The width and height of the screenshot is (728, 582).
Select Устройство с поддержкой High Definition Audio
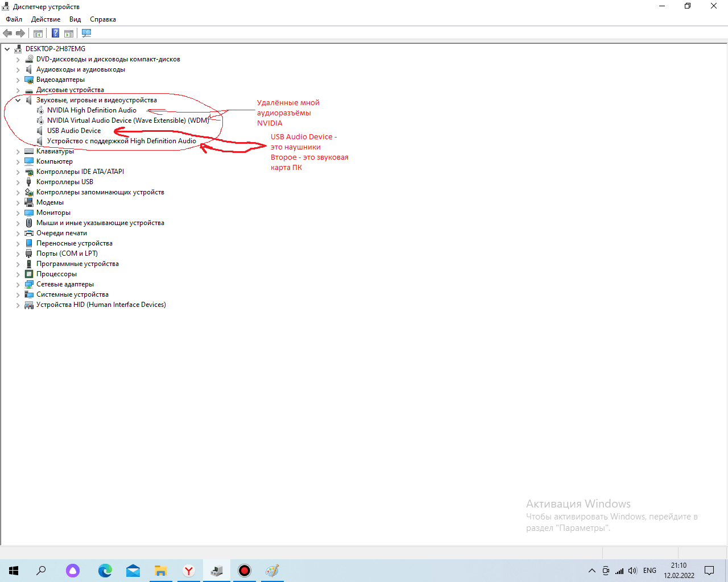point(122,141)
